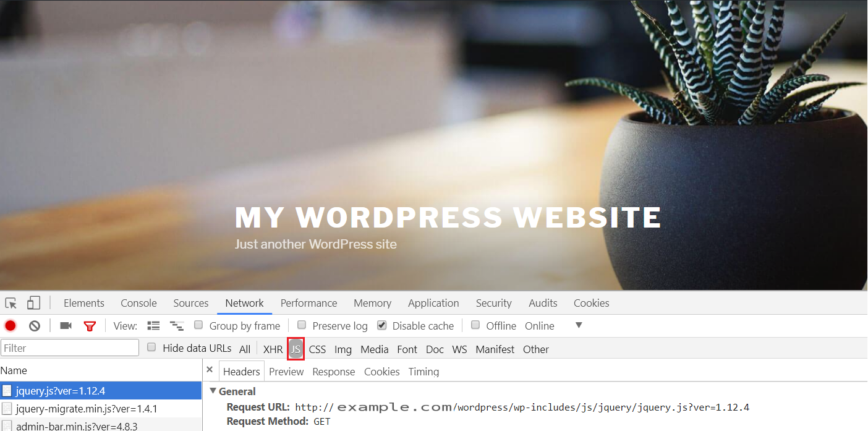Show the Timing sub-tab
The width and height of the screenshot is (868, 431).
pos(423,372)
